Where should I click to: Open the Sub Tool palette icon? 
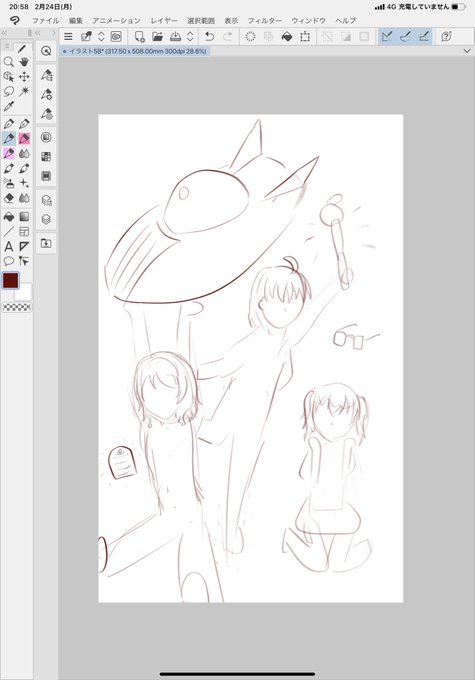click(46, 75)
